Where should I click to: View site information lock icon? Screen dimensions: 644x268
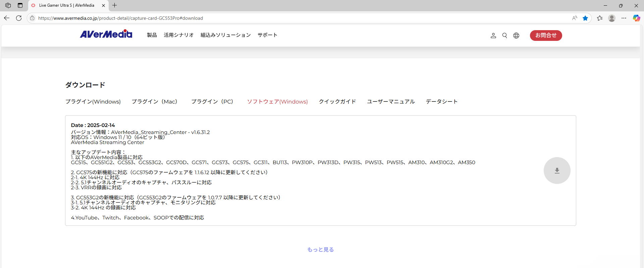pyautogui.click(x=32, y=18)
